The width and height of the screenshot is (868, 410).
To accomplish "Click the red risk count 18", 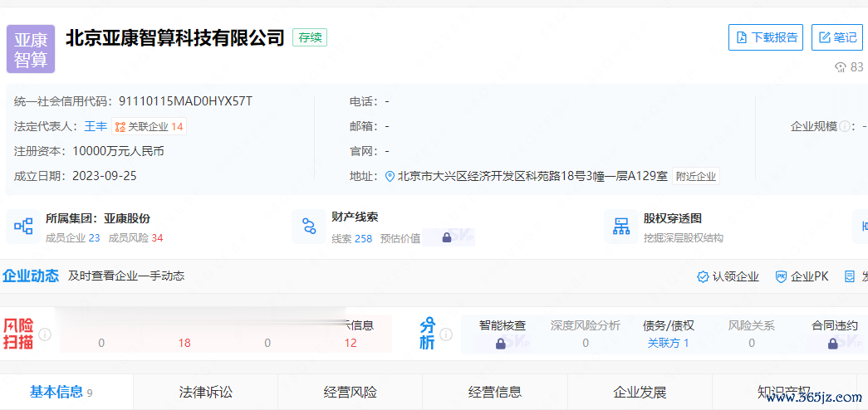I will pos(184,343).
